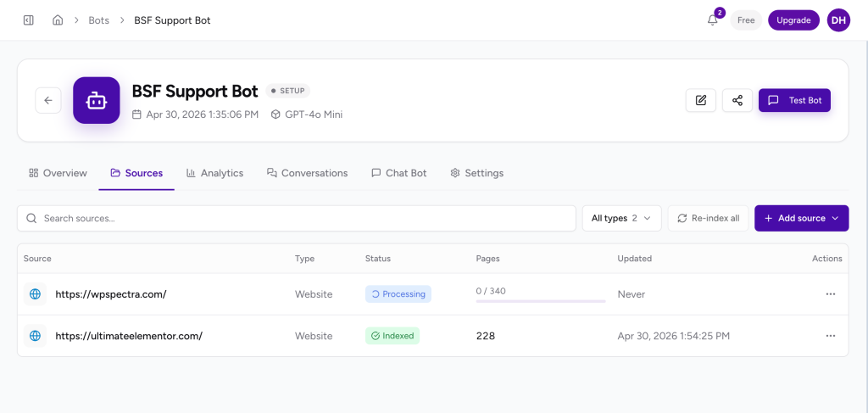Open the DH user avatar menu

point(838,20)
